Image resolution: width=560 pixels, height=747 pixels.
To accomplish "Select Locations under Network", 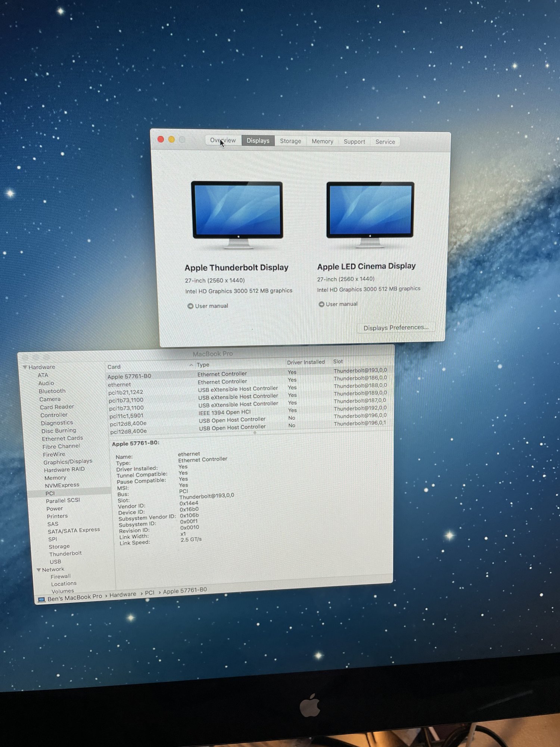I will point(63,584).
